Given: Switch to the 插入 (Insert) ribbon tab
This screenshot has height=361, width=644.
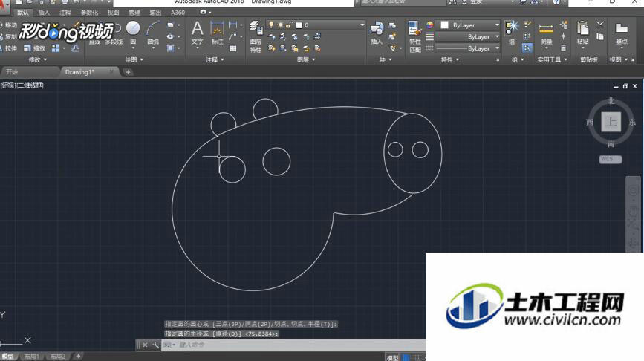Looking at the screenshot, I should [44, 13].
